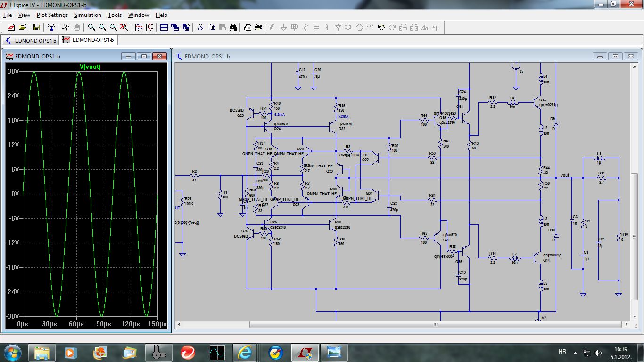Open Internet Explorer from the taskbar
Image resolution: width=644 pixels, height=362 pixels.
click(x=246, y=353)
